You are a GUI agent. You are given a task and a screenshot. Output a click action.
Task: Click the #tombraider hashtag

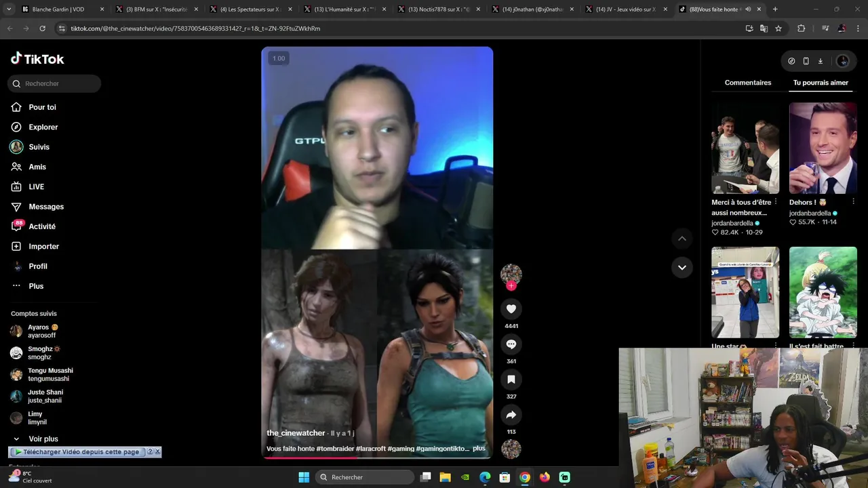coord(336,449)
